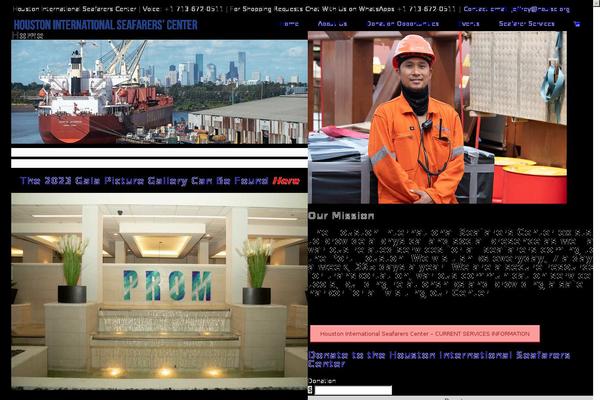Screen dimensions: 600x400
Task: Click the contact email link in top bar
Action: [516, 9]
